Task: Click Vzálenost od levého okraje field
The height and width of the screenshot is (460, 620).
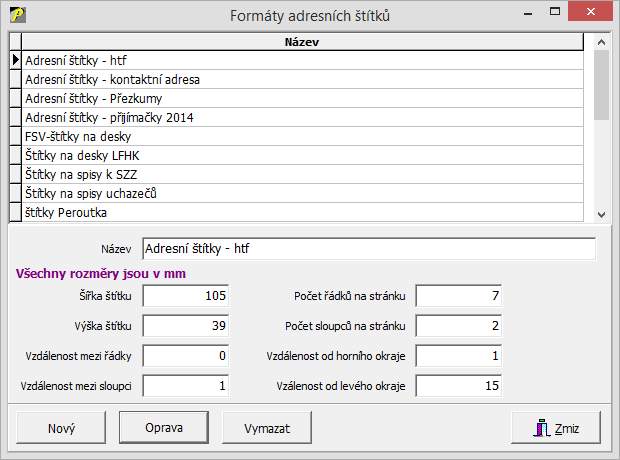Action: [x=459, y=386]
